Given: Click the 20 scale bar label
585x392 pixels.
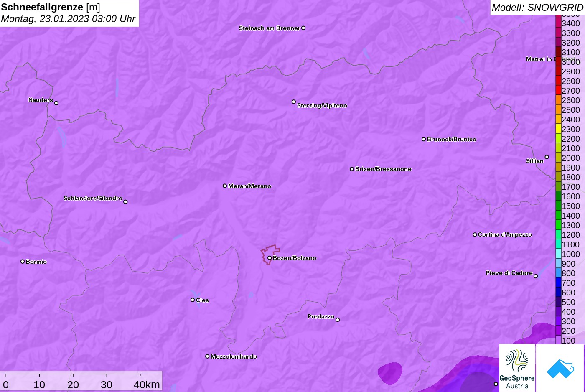Looking at the screenshot, I should 73,384.
